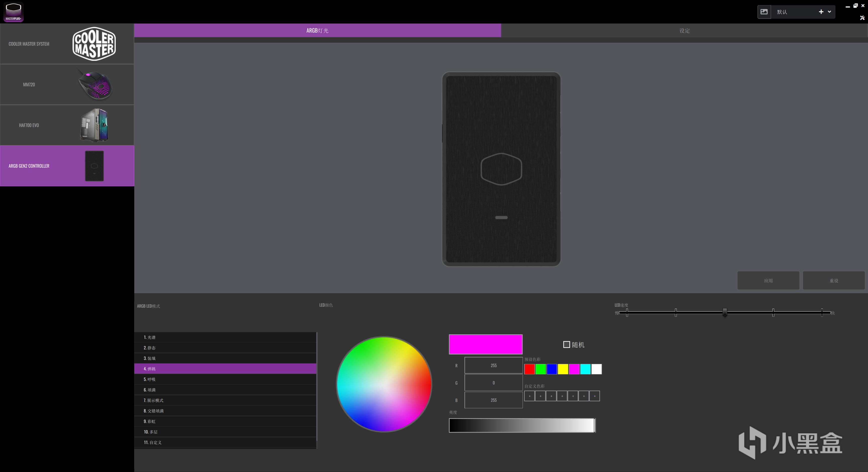Click the last custom color plus slot

(x=595, y=396)
